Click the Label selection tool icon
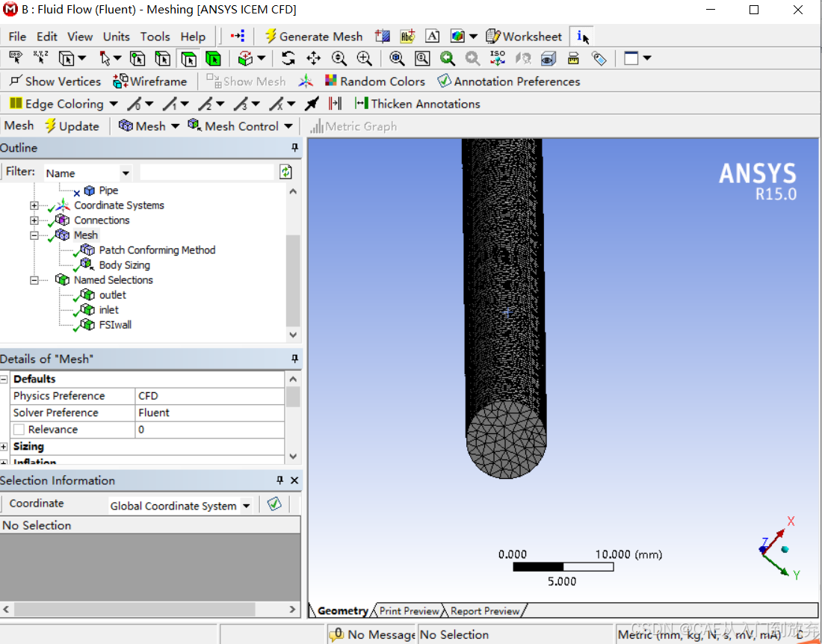 (x=16, y=58)
